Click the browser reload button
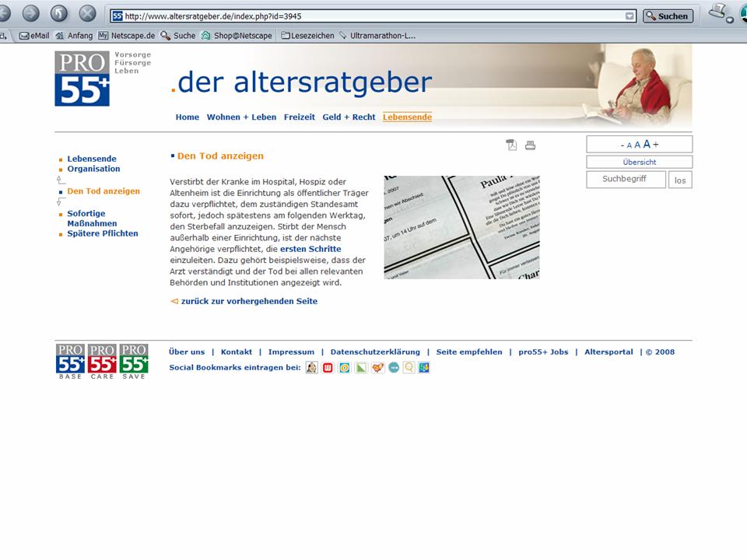 point(59,13)
